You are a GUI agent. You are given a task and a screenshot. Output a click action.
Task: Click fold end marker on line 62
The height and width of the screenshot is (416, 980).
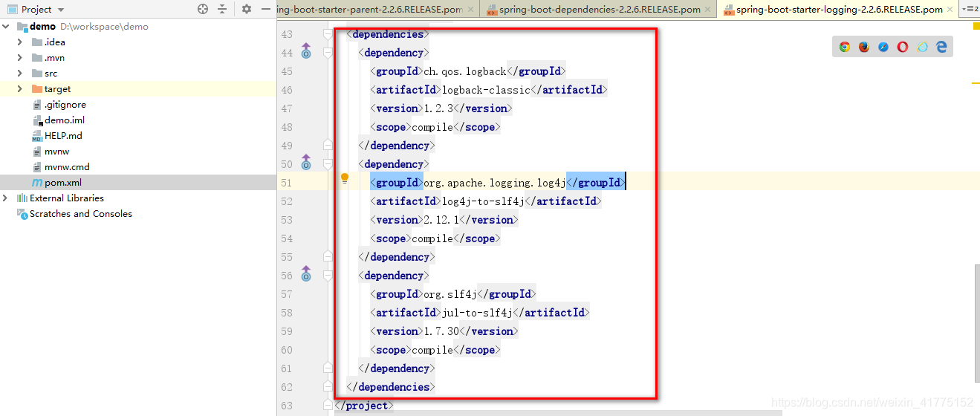328,387
